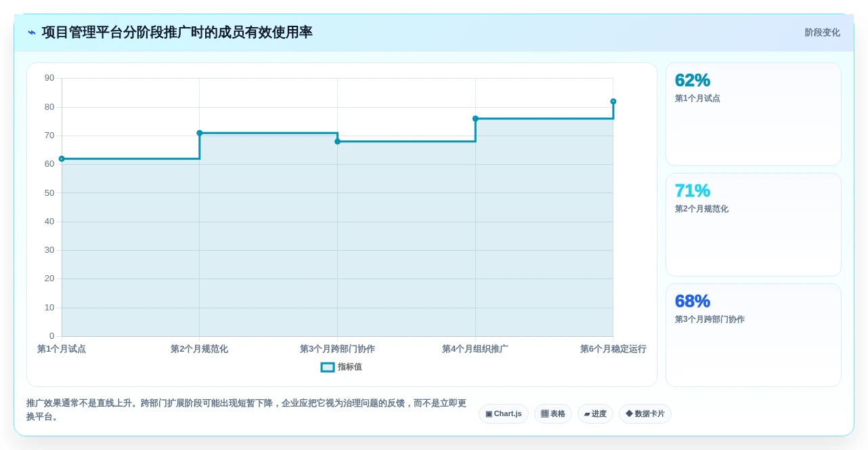Click the data point at 第4个月组织推广

click(475, 119)
